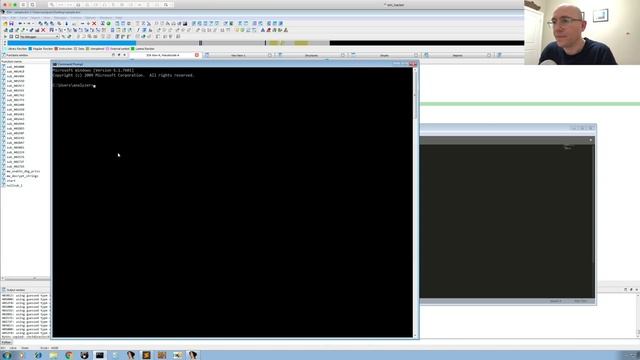The image size is (640, 360).
Task: Open the File menu in IDA
Action: pyautogui.click(x=4, y=18)
